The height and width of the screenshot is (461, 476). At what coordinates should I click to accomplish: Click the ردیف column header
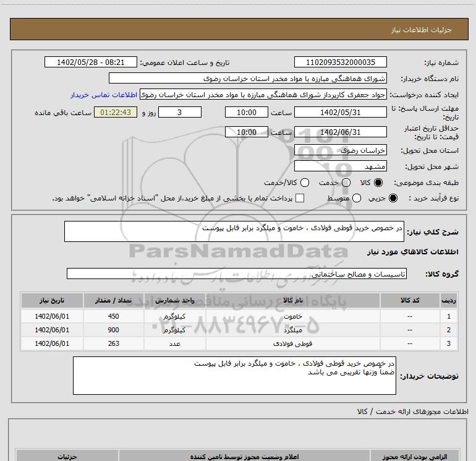449,300
